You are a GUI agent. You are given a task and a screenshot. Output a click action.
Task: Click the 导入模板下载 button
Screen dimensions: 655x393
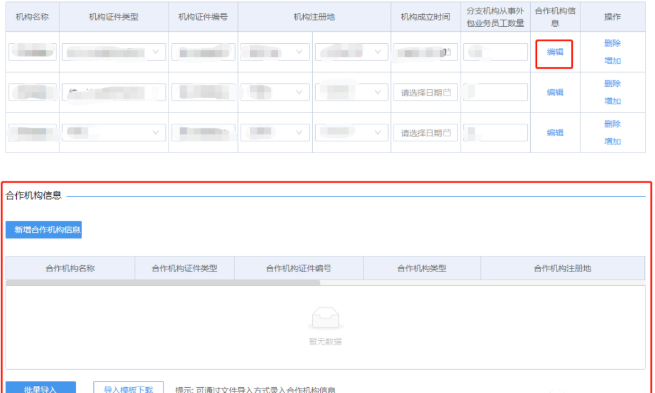click(128, 387)
